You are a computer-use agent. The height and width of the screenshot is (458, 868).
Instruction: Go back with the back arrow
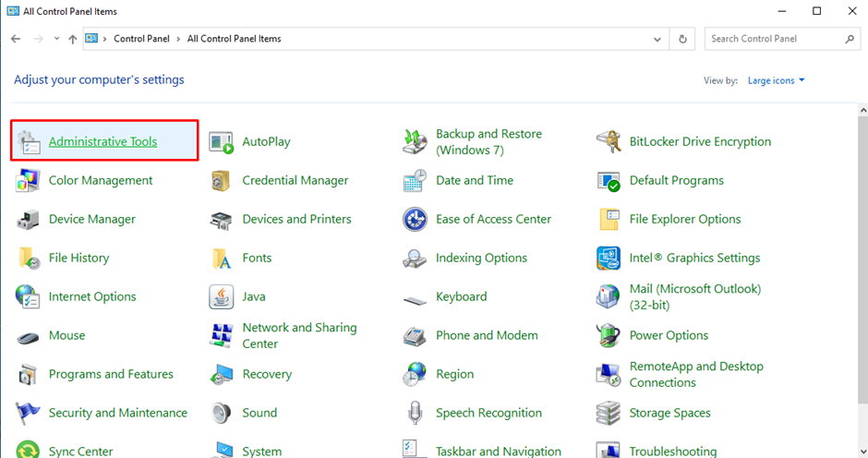pos(16,39)
